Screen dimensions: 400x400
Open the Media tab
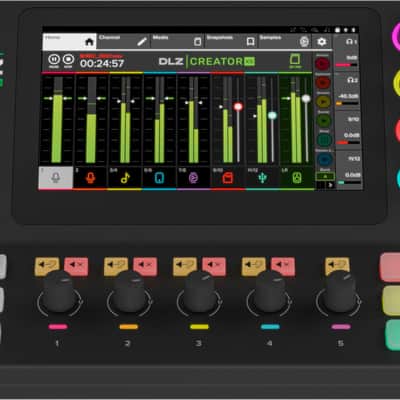[177, 42]
